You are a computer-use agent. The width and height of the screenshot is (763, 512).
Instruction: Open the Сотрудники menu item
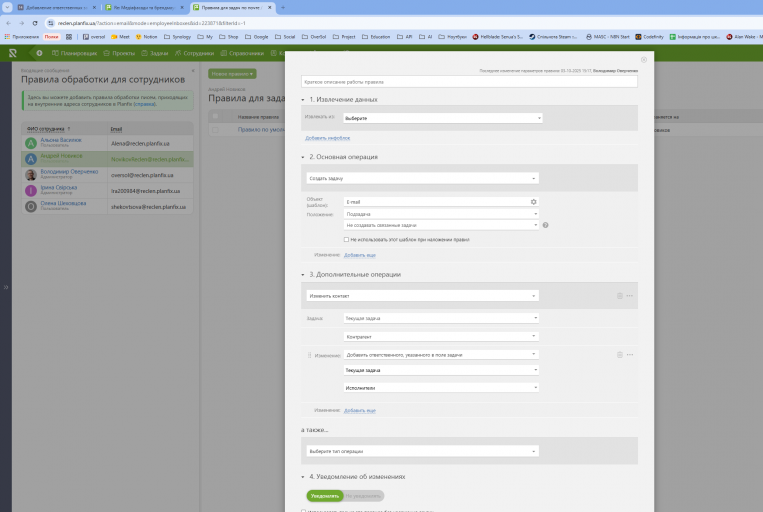[x=194, y=53]
